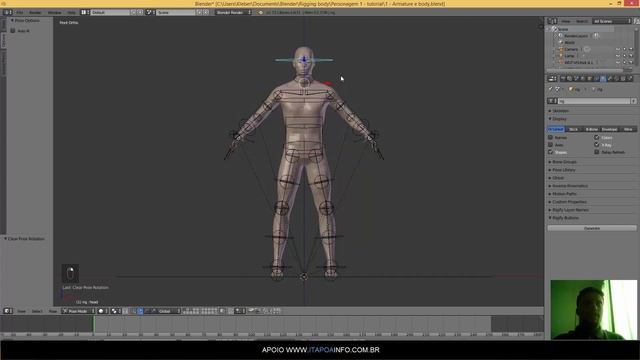Image resolution: width=640 pixels, height=360 pixels.
Task: Toggle the Delay Refresh checkbox
Action: pos(596,152)
